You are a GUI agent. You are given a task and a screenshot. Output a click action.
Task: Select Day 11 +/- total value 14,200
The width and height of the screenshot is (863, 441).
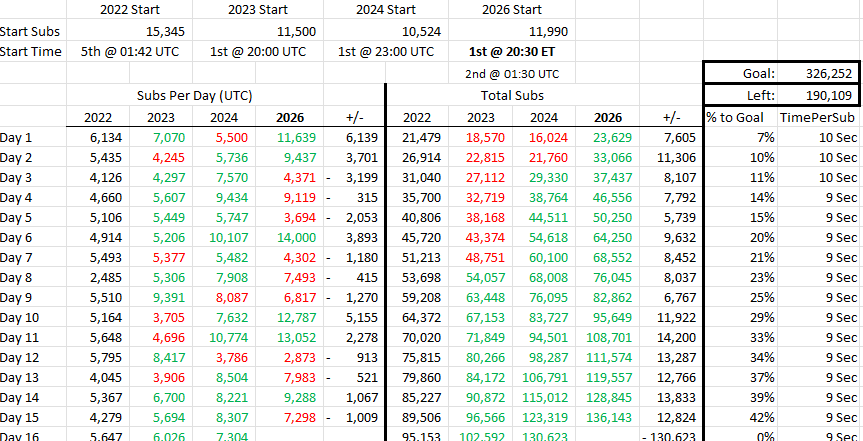click(671, 337)
